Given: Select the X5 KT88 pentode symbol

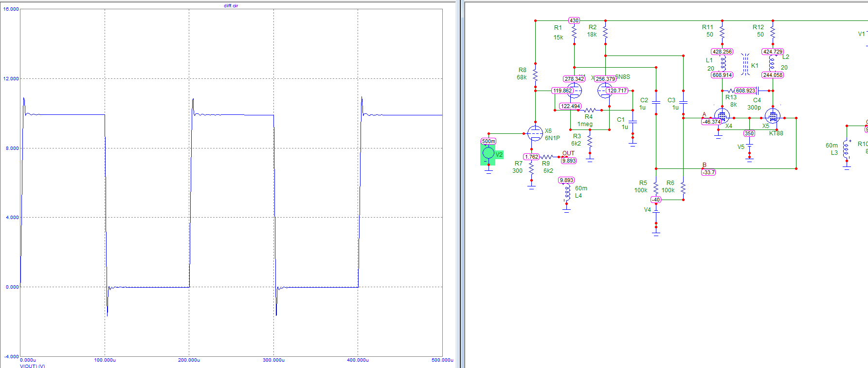Looking at the screenshot, I should [x=773, y=116].
